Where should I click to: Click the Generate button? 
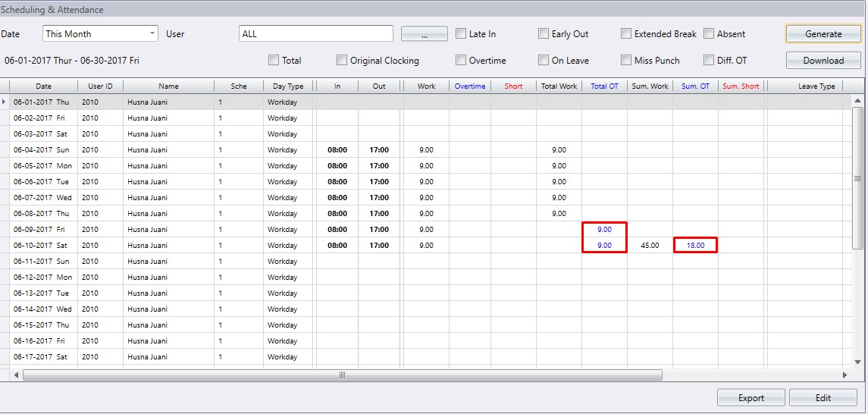(823, 34)
